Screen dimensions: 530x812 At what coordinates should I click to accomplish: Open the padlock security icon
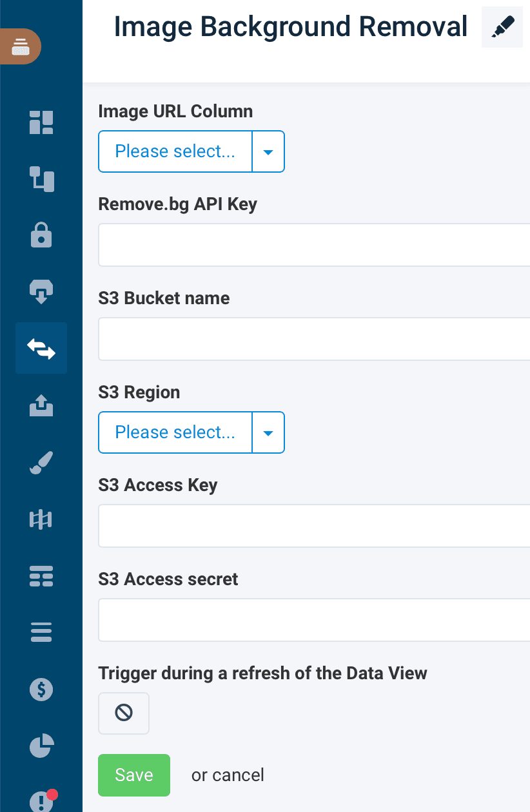tap(41, 235)
